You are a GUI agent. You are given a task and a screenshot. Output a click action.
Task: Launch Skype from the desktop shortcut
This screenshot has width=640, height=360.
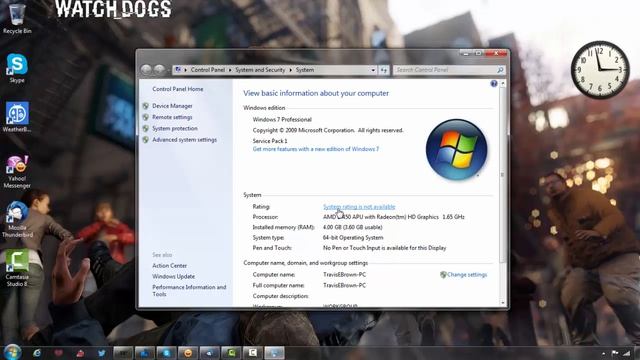[x=17, y=68]
